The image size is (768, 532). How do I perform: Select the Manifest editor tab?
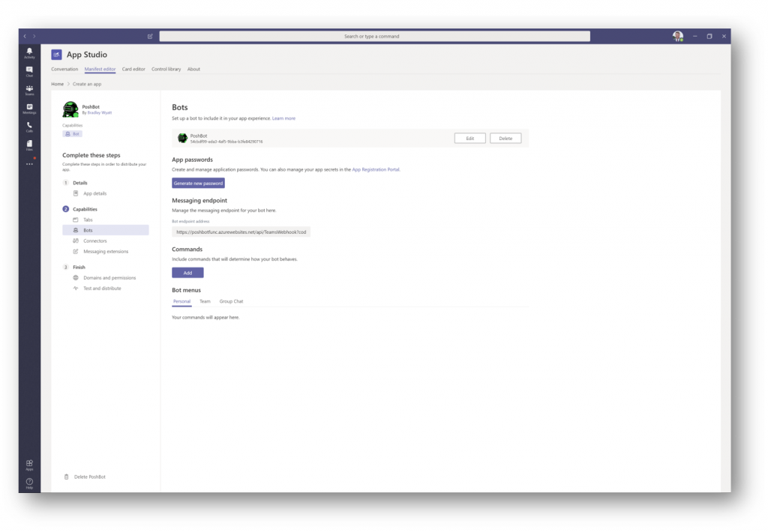click(100, 69)
